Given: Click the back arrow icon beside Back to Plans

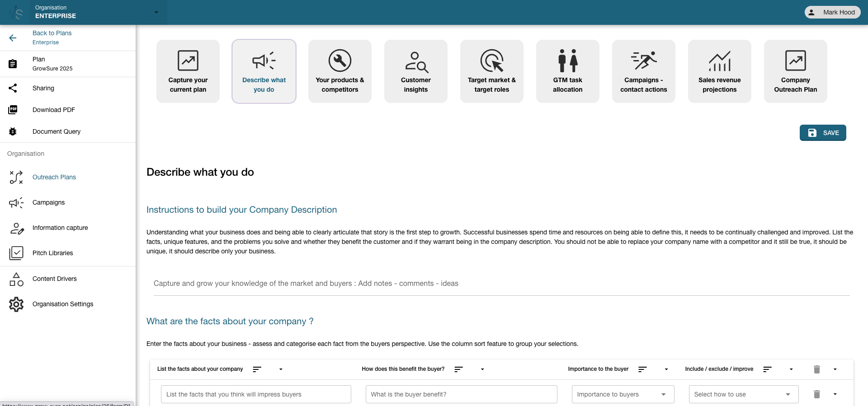Looking at the screenshot, I should click(13, 38).
